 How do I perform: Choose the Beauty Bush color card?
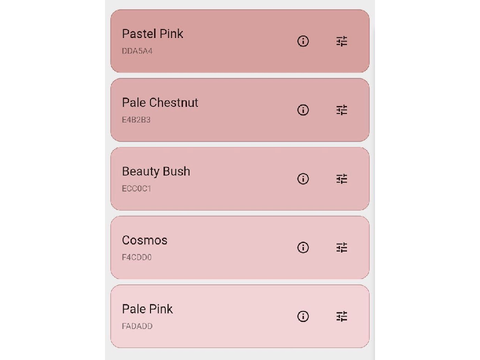pos(240,179)
